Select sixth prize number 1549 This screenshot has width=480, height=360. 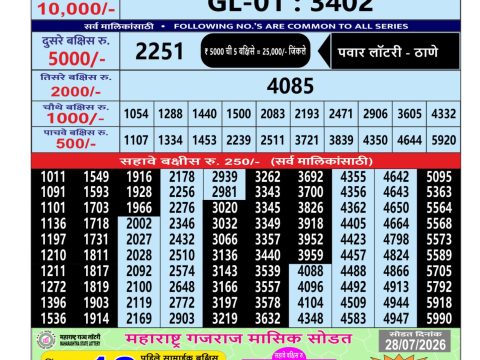click(96, 177)
